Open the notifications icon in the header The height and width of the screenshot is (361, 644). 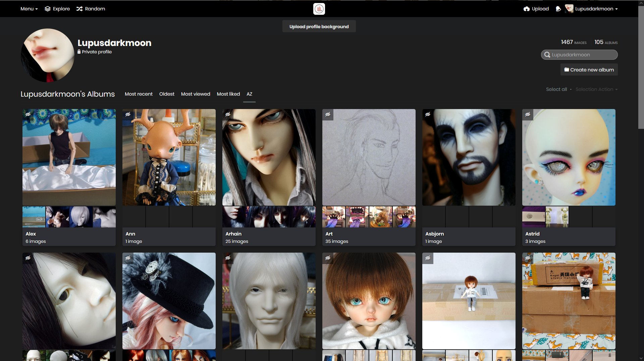tap(558, 9)
